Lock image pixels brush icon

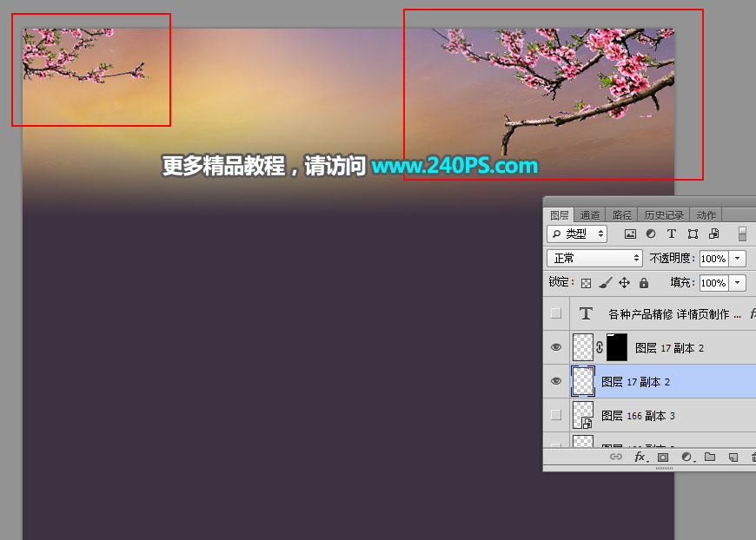coord(606,283)
